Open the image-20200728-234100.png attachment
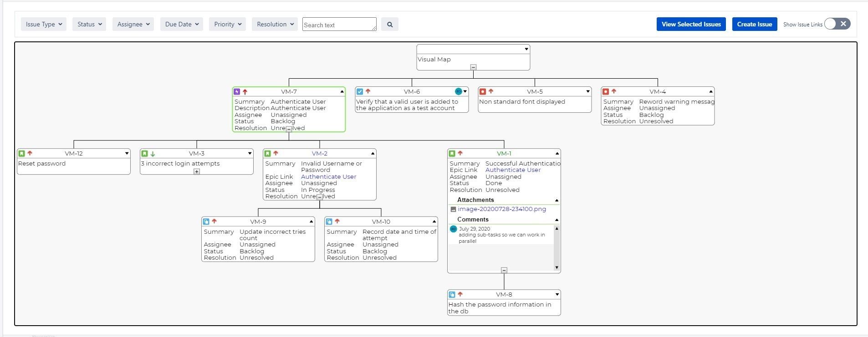Viewport: 868px width, 337px height. click(x=502, y=209)
